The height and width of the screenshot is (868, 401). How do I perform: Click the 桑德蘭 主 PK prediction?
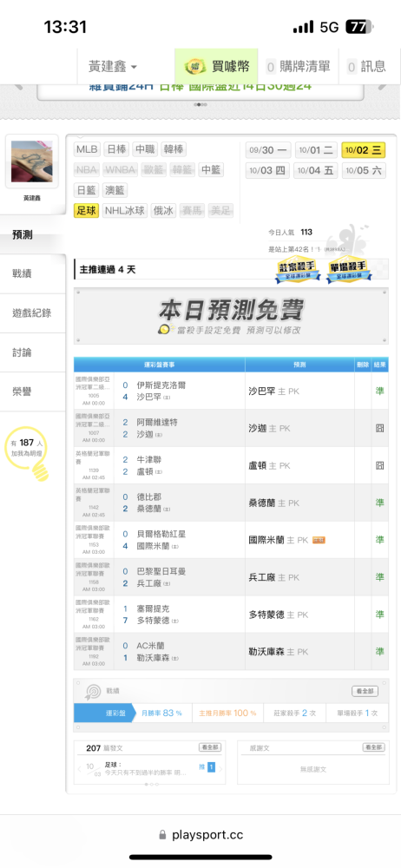pos(274,503)
